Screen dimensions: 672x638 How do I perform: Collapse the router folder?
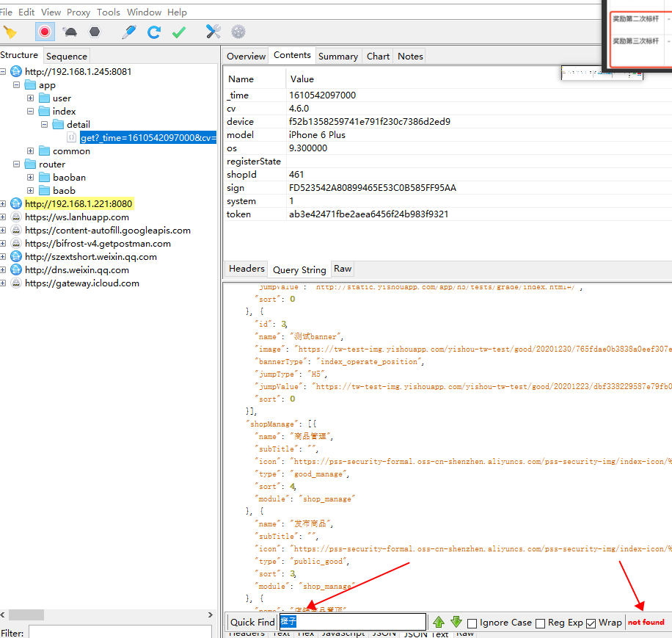point(16,164)
